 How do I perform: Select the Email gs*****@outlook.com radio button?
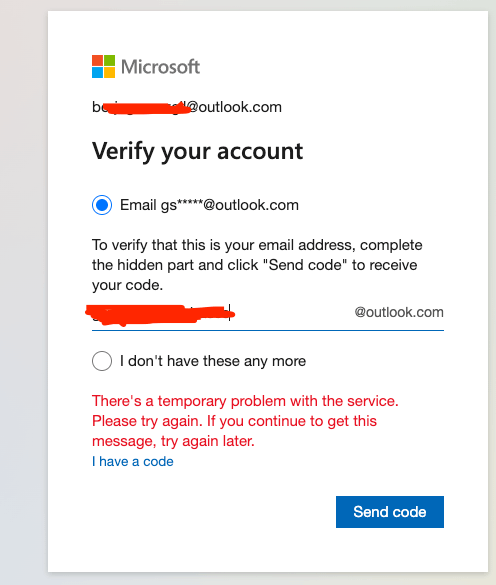[x=102, y=205]
